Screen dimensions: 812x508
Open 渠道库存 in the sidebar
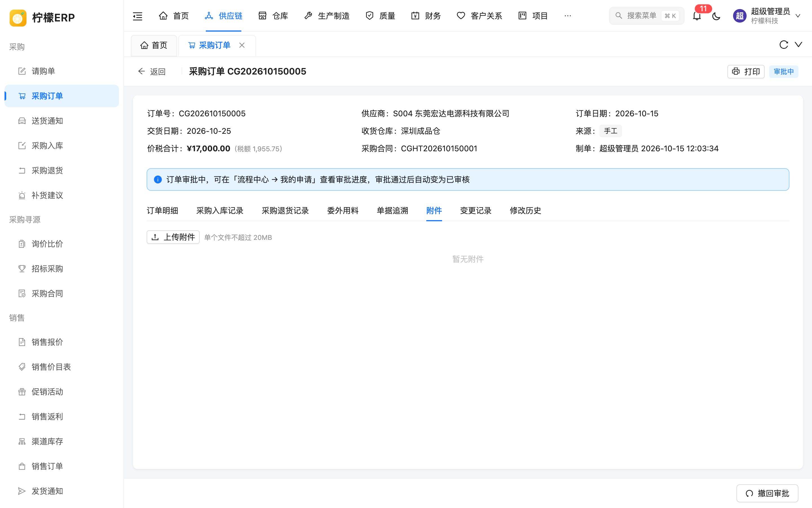62,441
